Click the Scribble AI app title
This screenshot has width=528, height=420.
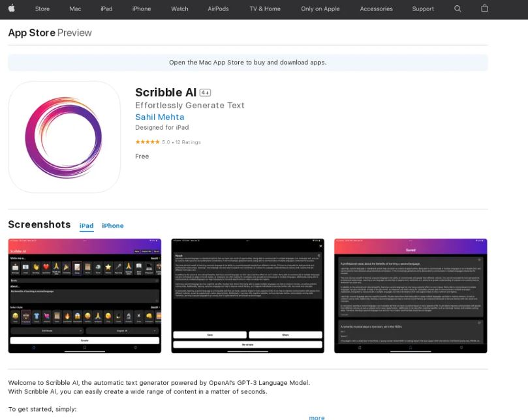[166, 92]
